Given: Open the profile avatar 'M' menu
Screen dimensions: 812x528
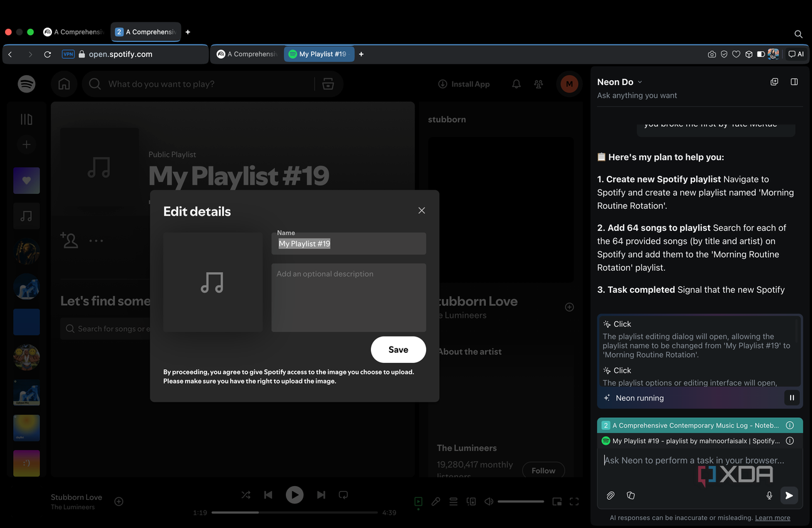Looking at the screenshot, I should pyautogui.click(x=569, y=84).
